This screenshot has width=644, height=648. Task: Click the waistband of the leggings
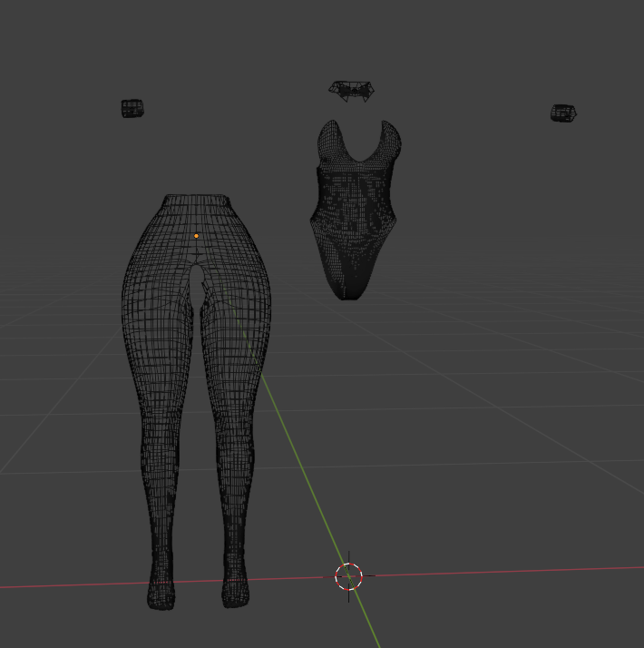coord(197,200)
